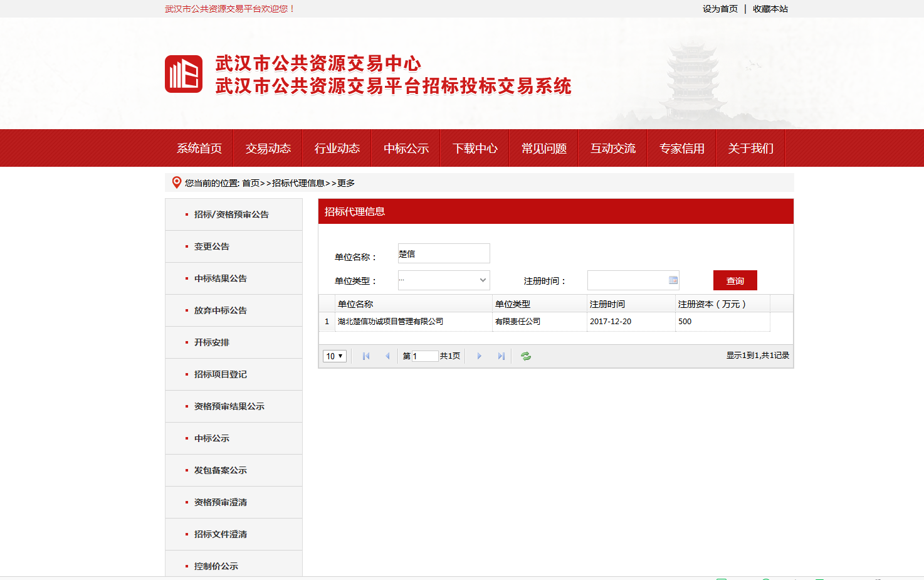Click 首页 in the breadcrumb
This screenshot has width=924, height=580.
(x=251, y=183)
